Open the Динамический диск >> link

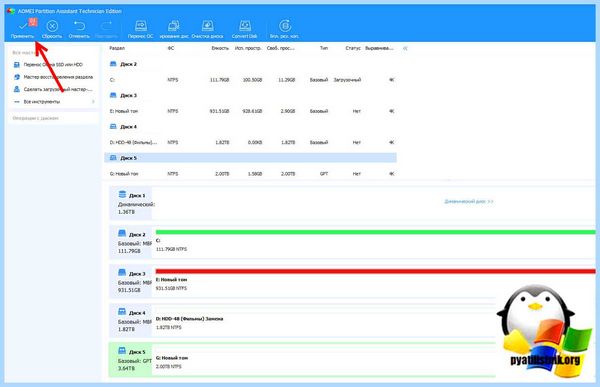[x=469, y=201]
